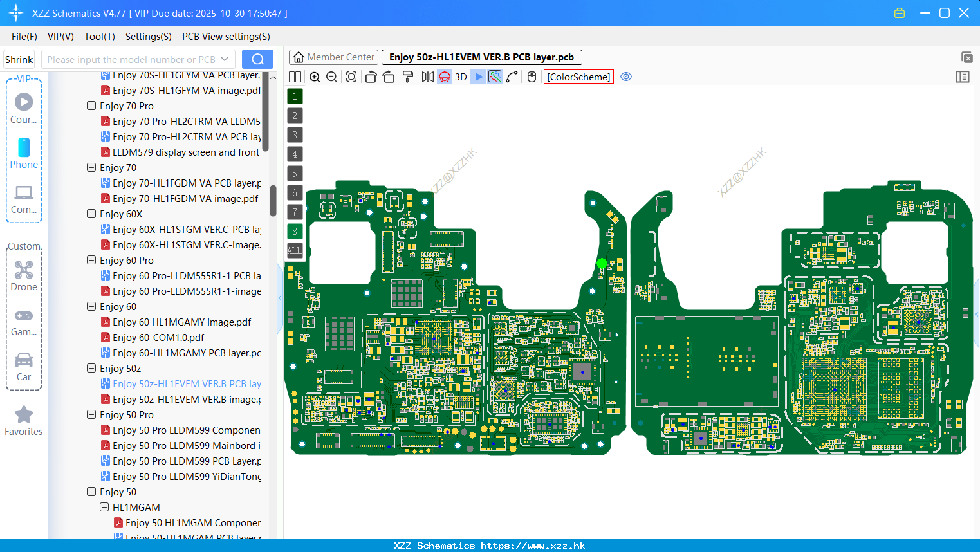The height and width of the screenshot is (552, 980).
Task: Click the file tree vertical scrollbar
Action: point(273,201)
